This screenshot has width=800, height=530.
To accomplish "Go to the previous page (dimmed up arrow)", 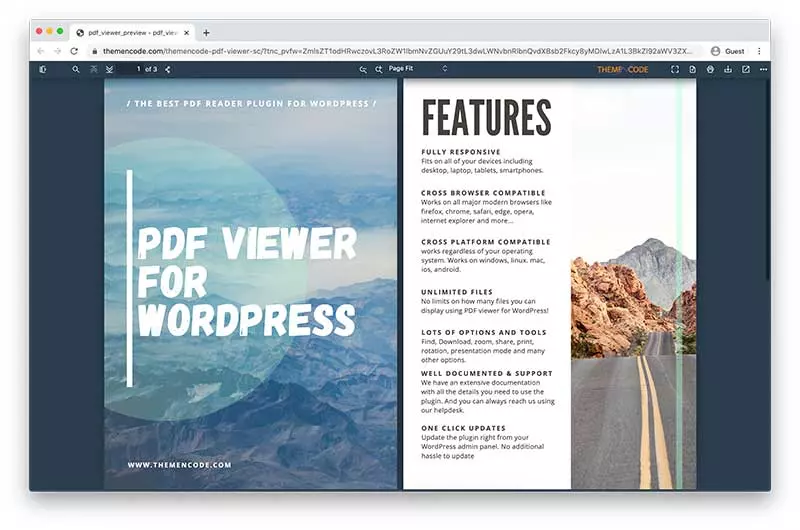I will (x=93, y=69).
